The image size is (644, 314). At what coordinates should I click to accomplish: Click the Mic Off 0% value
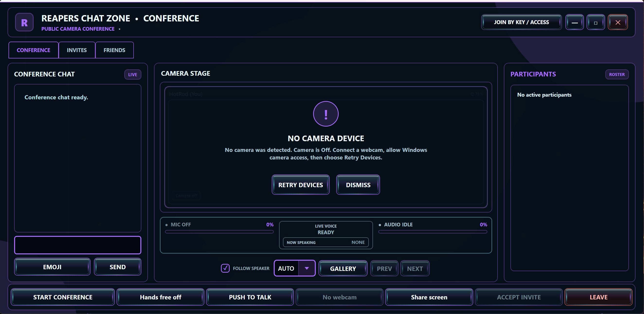tap(270, 224)
